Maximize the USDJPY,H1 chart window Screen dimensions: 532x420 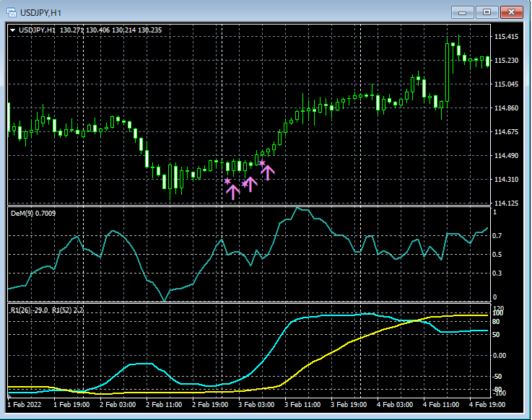[x=487, y=12]
